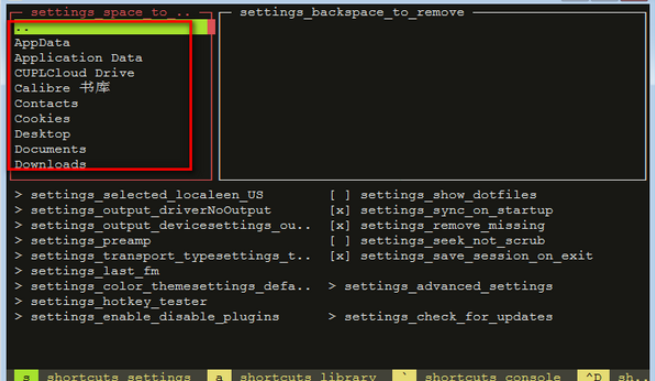655x381 pixels.
Task: Open settings_selected_locale dropdown
Action: click(x=139, y=195)
